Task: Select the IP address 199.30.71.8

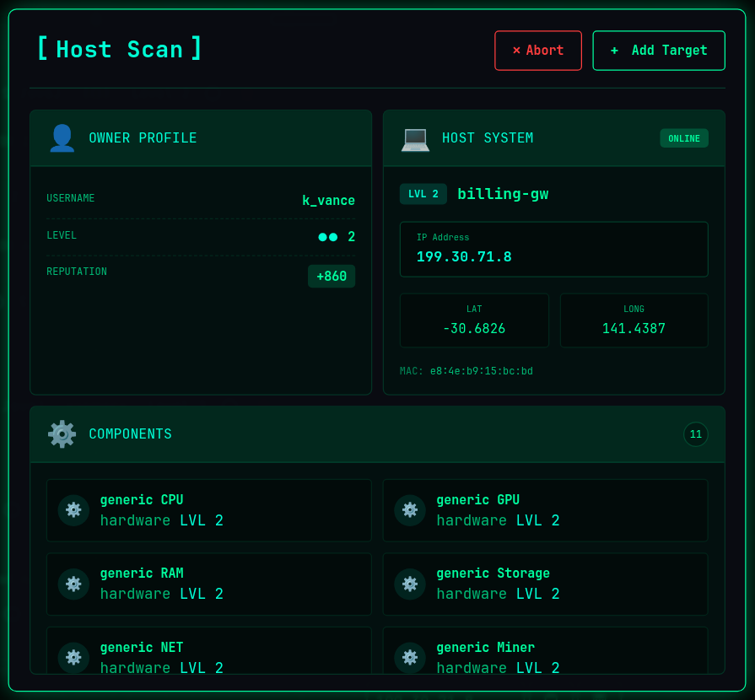Action: pos(464,256)
